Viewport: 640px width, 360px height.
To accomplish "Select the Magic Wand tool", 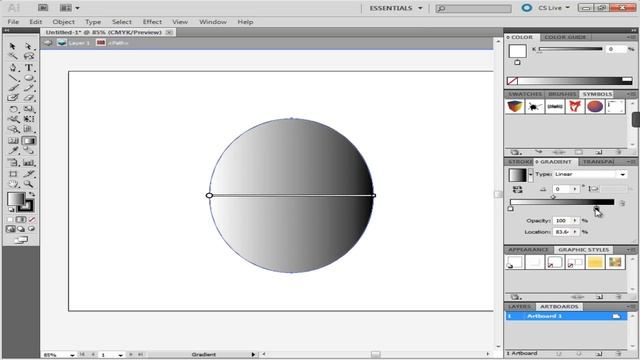I will point(13,56).
